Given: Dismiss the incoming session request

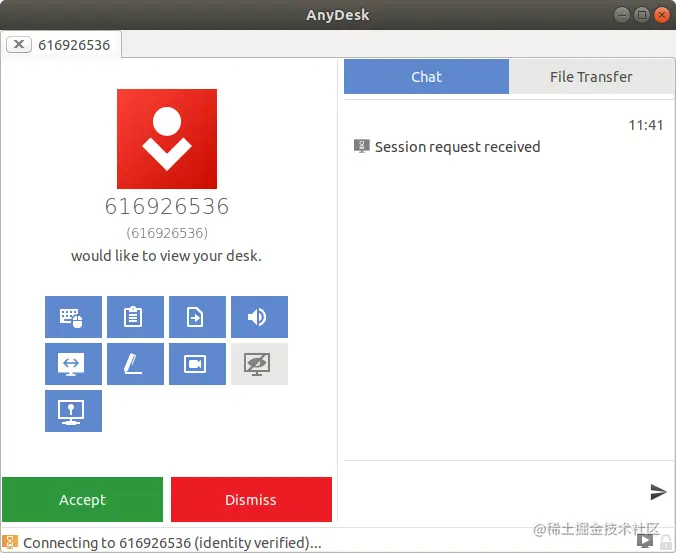Looking at the screenshot, I should click(251, 500).
